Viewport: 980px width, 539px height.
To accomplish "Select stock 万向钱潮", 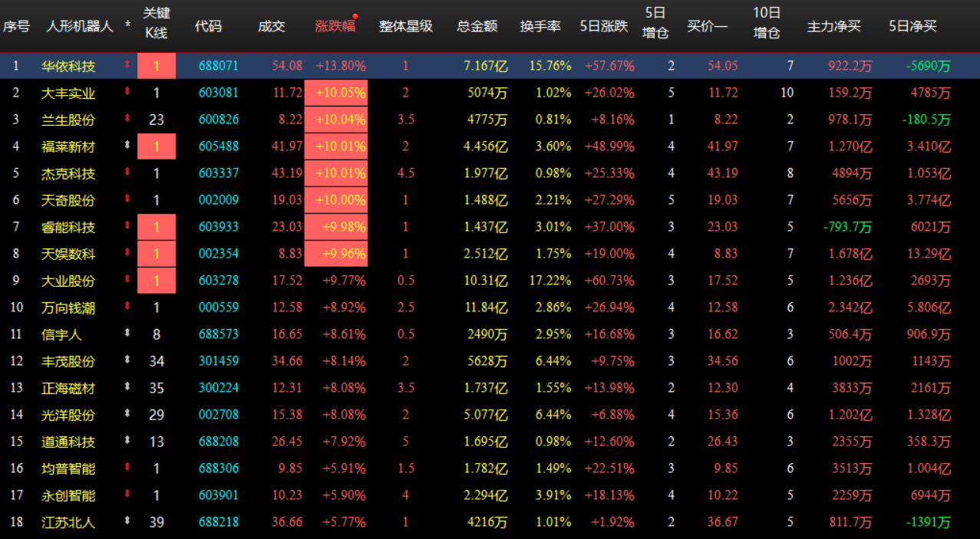I will (68, 307).
